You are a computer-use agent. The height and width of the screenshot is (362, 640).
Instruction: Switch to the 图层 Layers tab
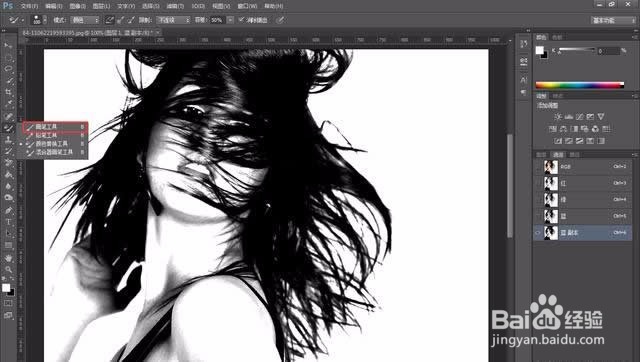pyautogui.click(x=541, y=155)
